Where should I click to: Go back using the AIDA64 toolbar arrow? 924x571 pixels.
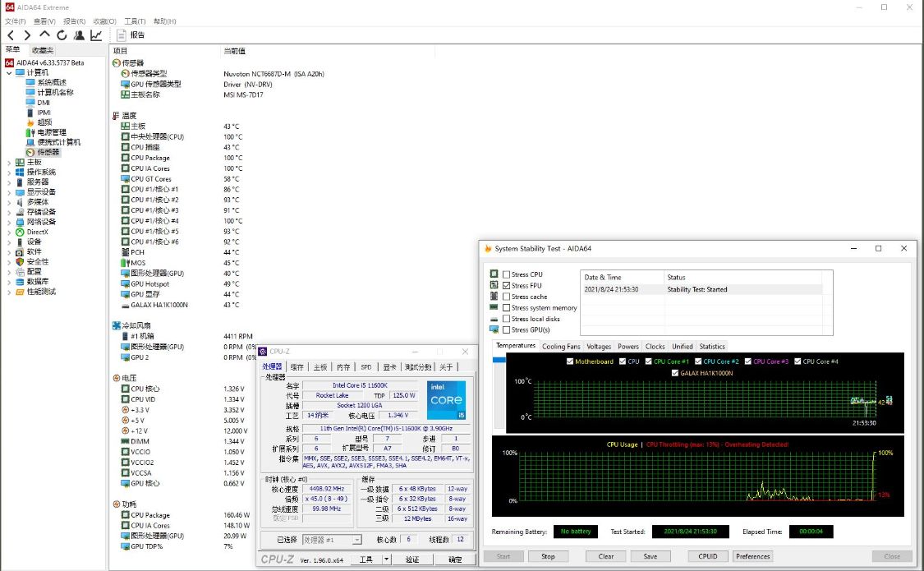click(11, 35)
